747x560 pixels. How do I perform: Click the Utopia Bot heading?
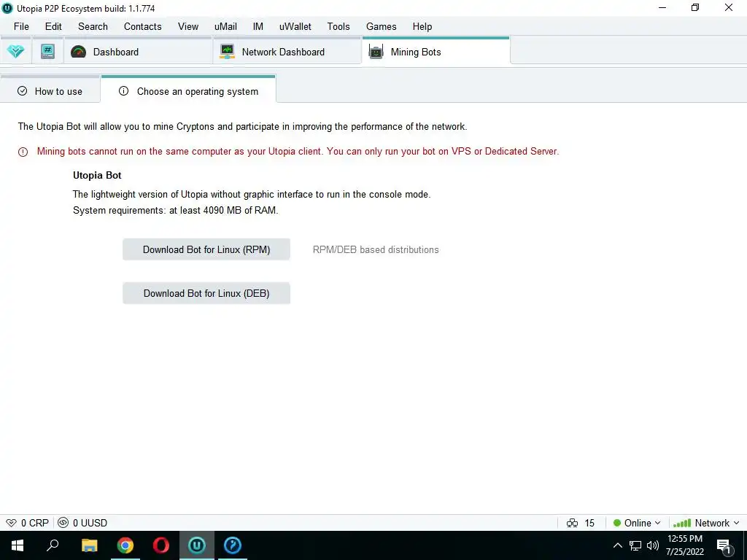tap(97, 175)
